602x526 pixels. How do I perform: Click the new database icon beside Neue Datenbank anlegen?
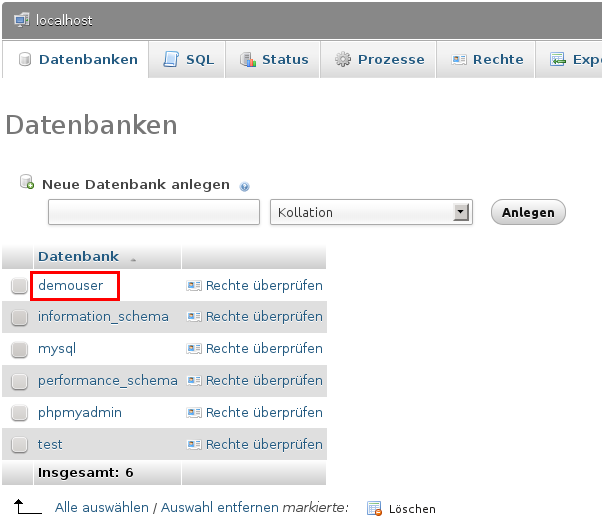pyautogui.click(x=27, y=182)
